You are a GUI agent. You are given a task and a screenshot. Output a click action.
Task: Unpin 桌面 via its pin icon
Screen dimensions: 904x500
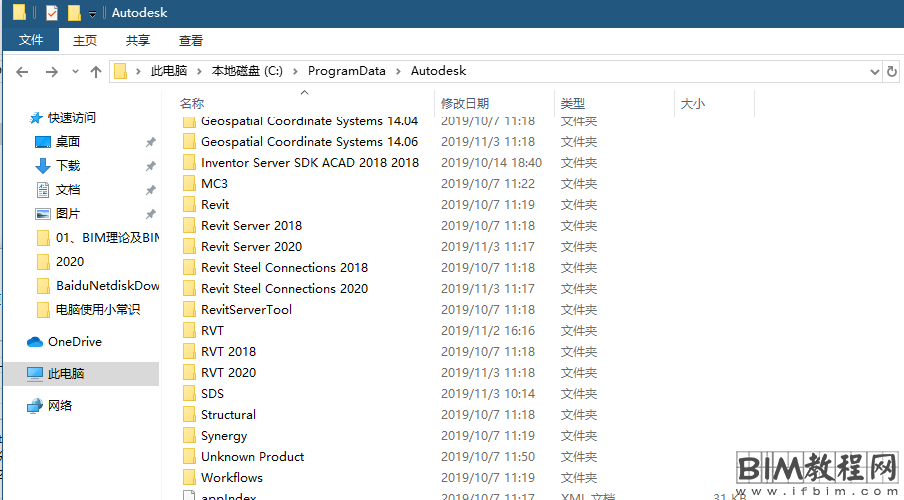[151, 142]
